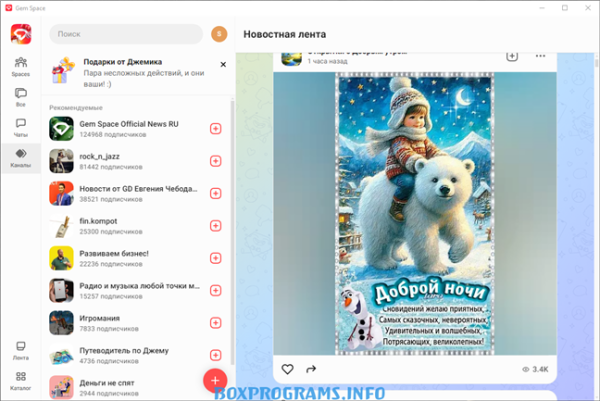Close the Подарки от Джемика banner

(x=223, y=62)
